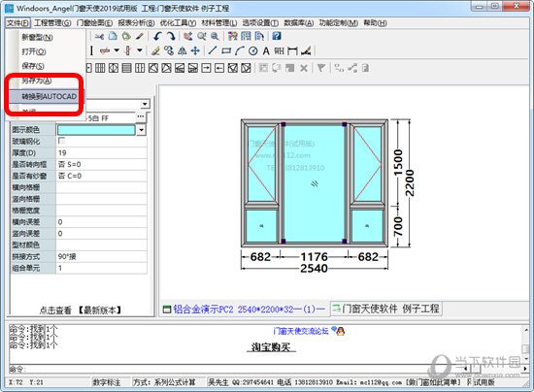Viewport: 534px width, 392px height.
Task: Select the 1176 middle width dimension
Action: coord(314,256)
